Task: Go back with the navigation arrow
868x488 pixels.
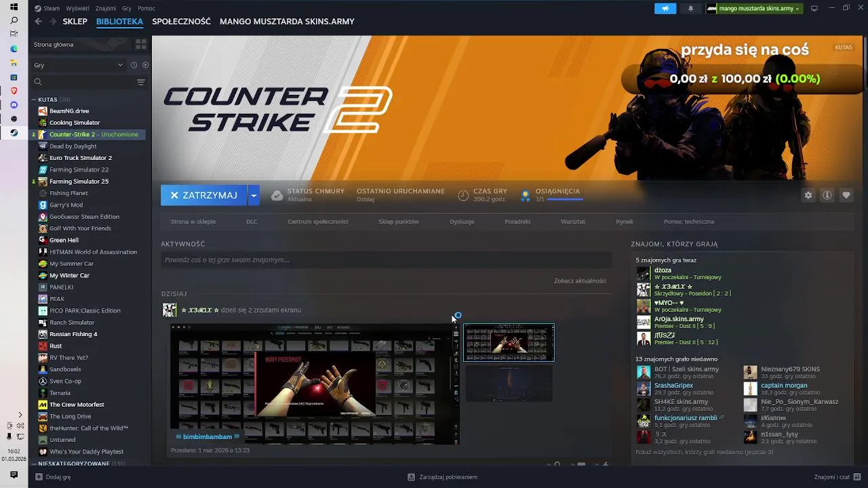Action: pos(39,22)
